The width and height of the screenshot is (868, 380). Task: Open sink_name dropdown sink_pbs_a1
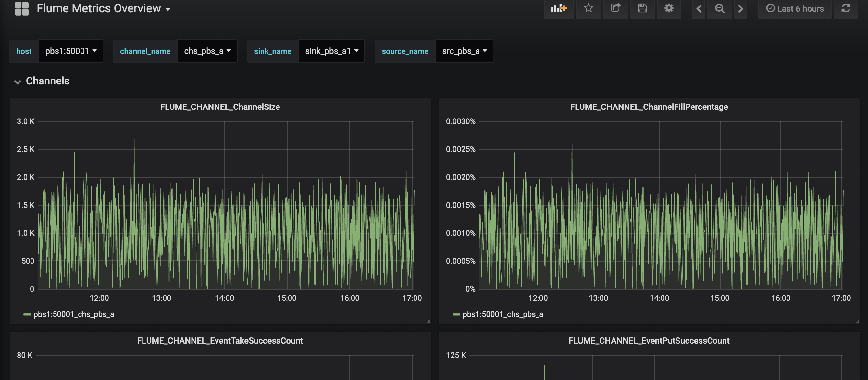click(331, 51)
